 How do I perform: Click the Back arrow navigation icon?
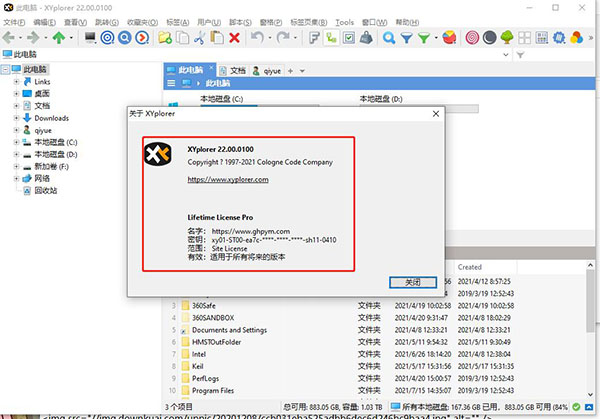pos(10,38)
